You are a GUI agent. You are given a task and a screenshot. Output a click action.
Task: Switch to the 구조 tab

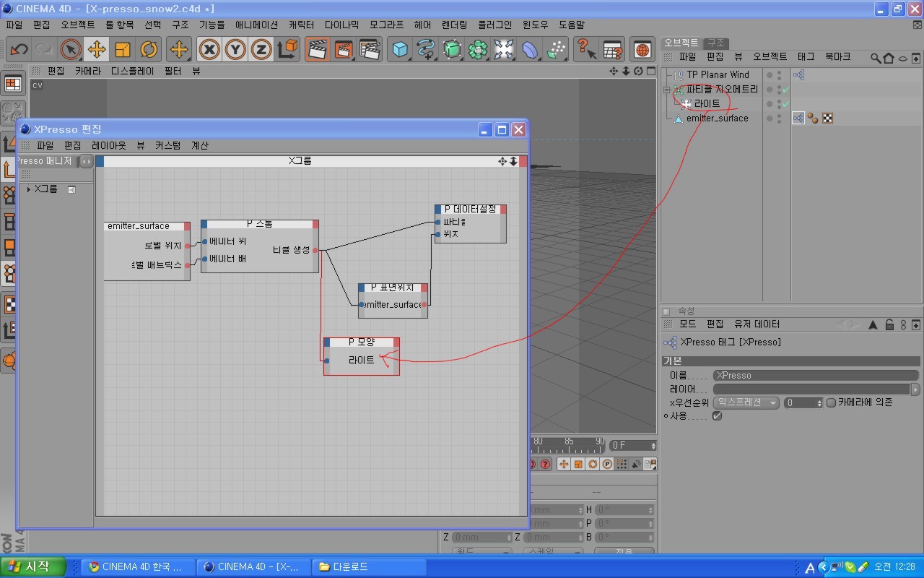(x=715, y=43)
